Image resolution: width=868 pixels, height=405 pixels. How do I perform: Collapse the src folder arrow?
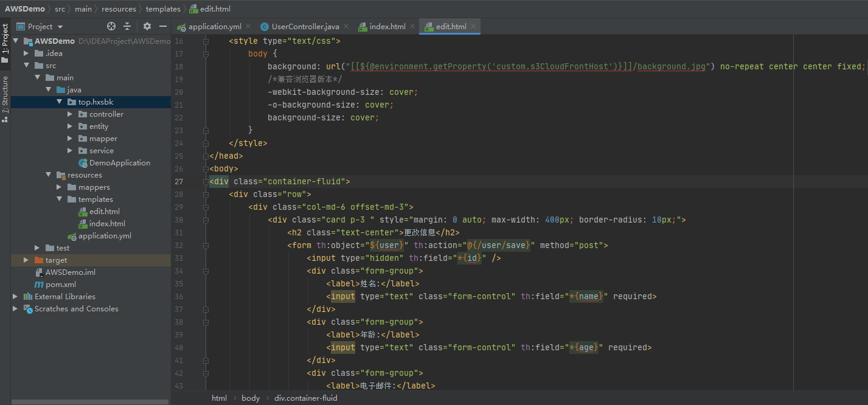tap(26, 66)
